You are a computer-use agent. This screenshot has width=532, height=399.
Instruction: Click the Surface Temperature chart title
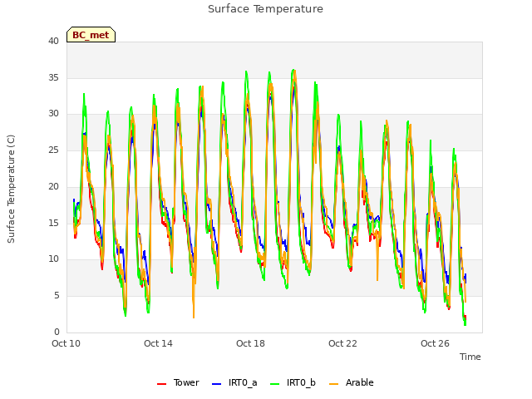[265, 9]
